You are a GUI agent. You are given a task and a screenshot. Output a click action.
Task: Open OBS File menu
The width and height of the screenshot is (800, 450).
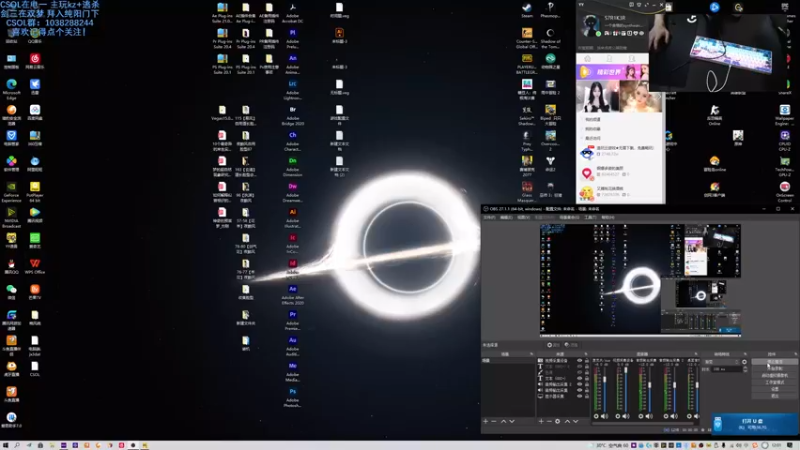click(489, 217)
